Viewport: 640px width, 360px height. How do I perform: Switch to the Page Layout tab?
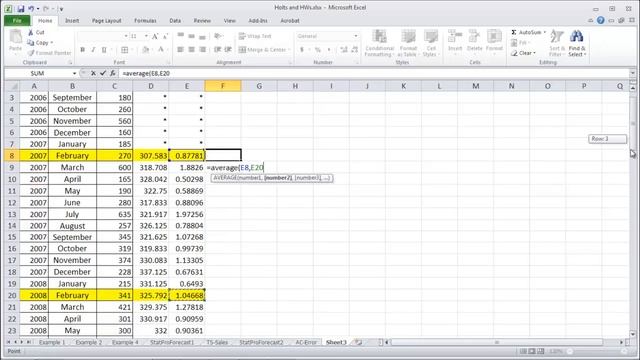[x=107, y=20]
